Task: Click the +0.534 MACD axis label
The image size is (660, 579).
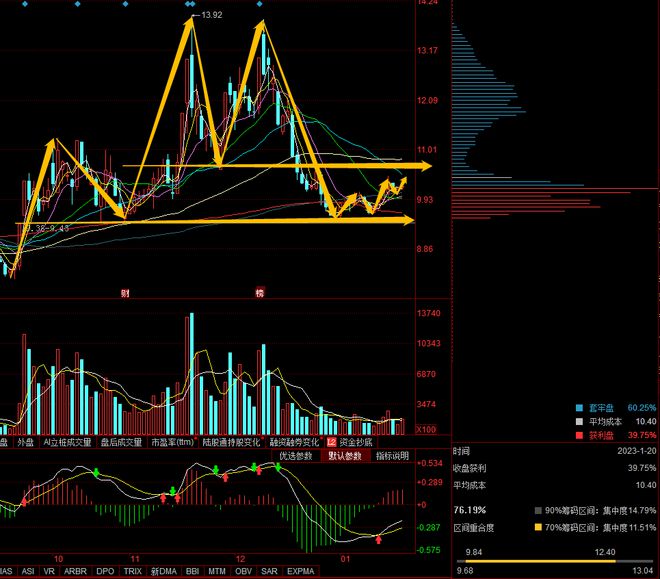Action: [x=430, y=463]
